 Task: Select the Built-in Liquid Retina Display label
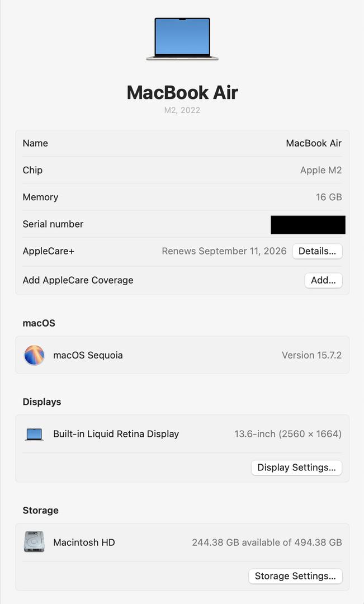(x=116, y=434)
